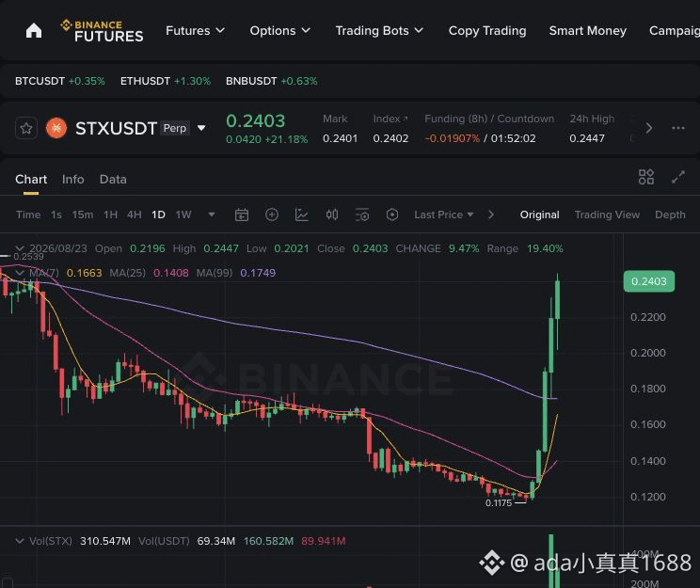Open Copy Trading page
This screenshot has width=700, height=588.
(487, 31)
